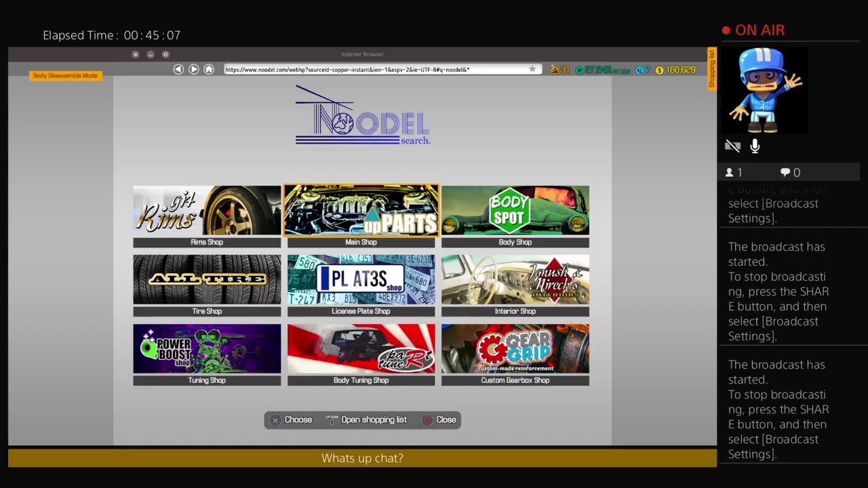The image size is (868, 488).
Task: Open the Shopping list side tab
Action: 711,68
